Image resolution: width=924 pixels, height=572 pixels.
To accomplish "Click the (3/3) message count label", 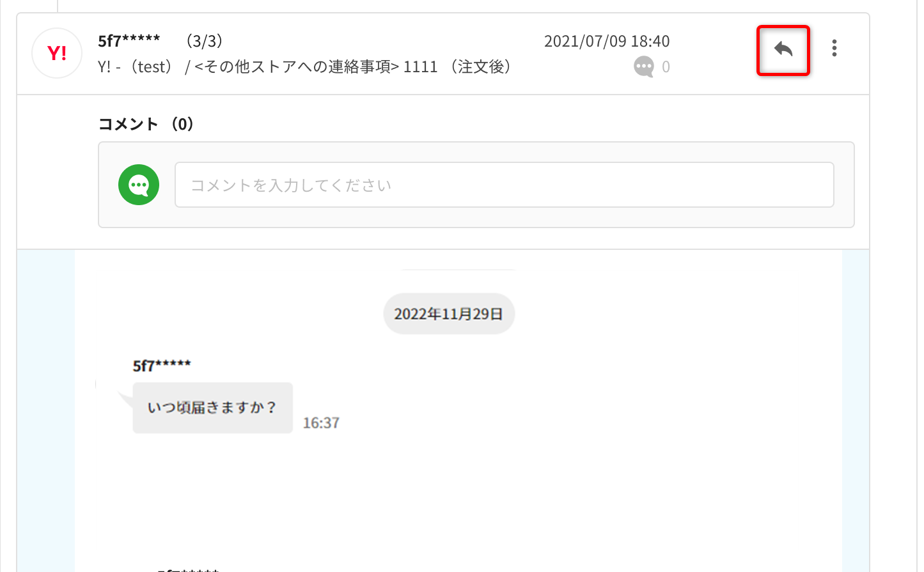I will tap(204, 41).
